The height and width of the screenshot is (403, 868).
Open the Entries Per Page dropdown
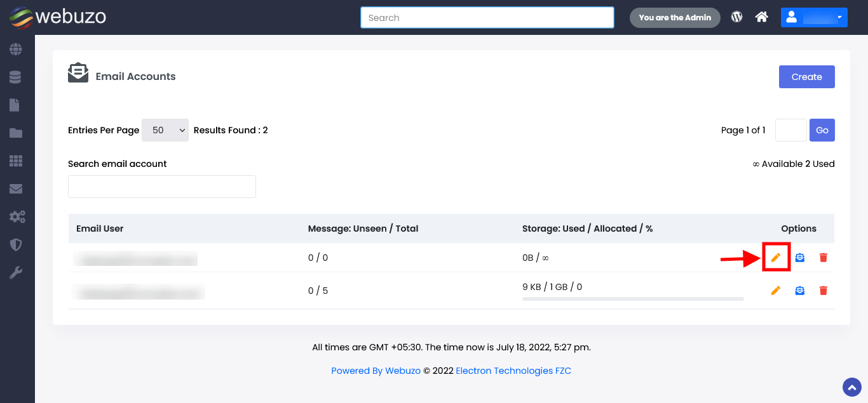[165, 130]
